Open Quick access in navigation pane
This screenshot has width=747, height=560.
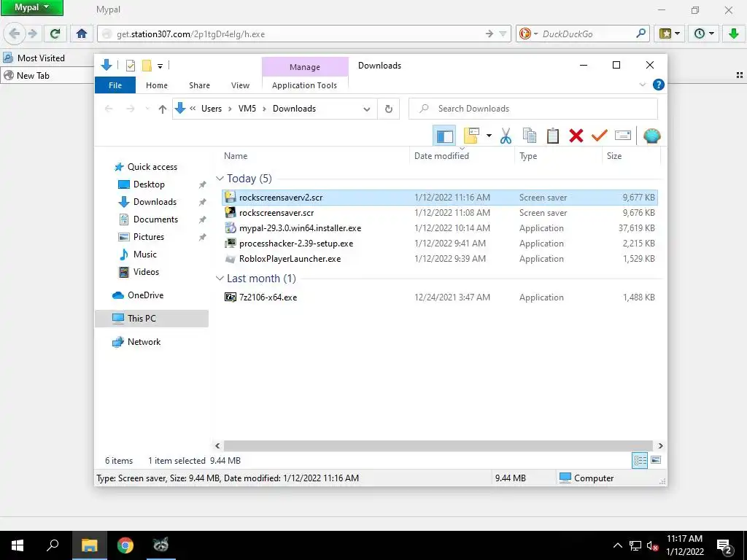click(152, 167)
